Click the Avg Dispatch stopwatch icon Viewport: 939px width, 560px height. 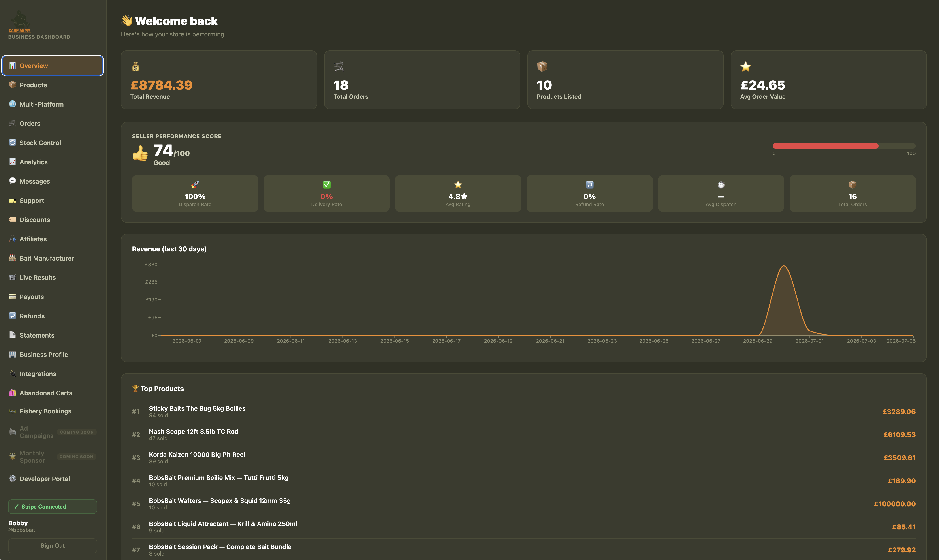(x=721, y=184)
